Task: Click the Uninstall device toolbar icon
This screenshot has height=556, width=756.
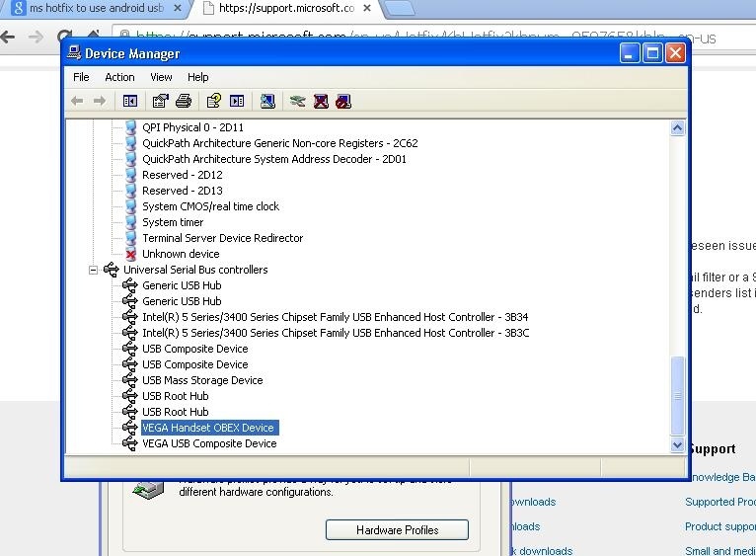Action: pos(321,101)
